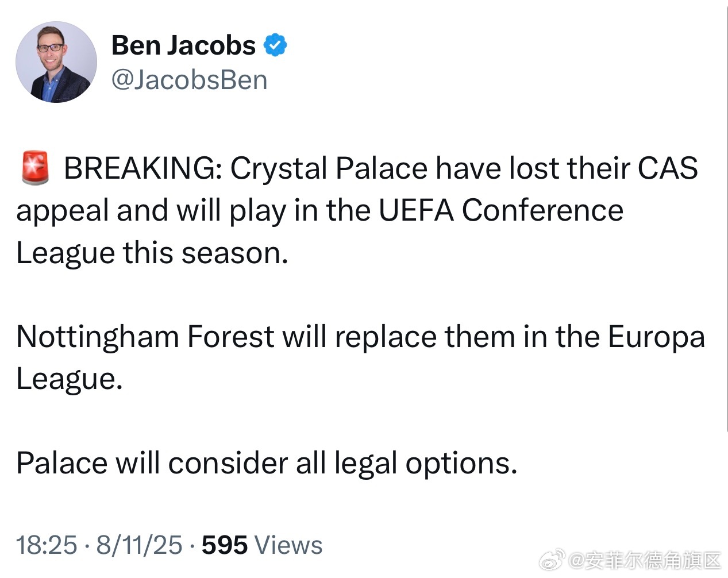Image resolution: width=728 pixels, height=578 pixels.
Task: Open the Ben Jacobs display name
Action: coord(183,45)
